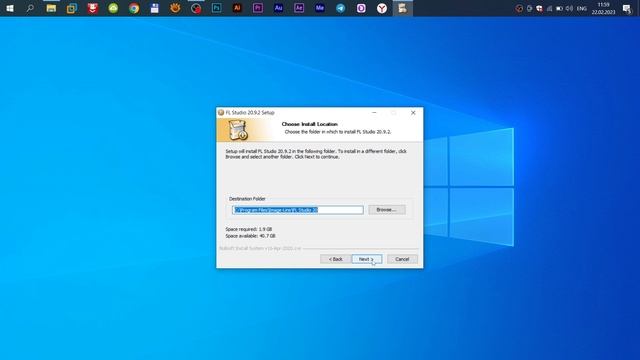
Task: Click the red shield icon in taskbar
Action: click(93, 8)
